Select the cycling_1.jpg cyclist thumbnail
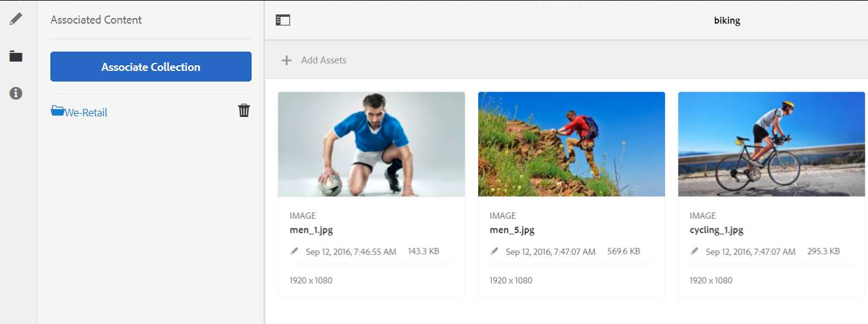The image size is (868, 324). coord(771,144)
